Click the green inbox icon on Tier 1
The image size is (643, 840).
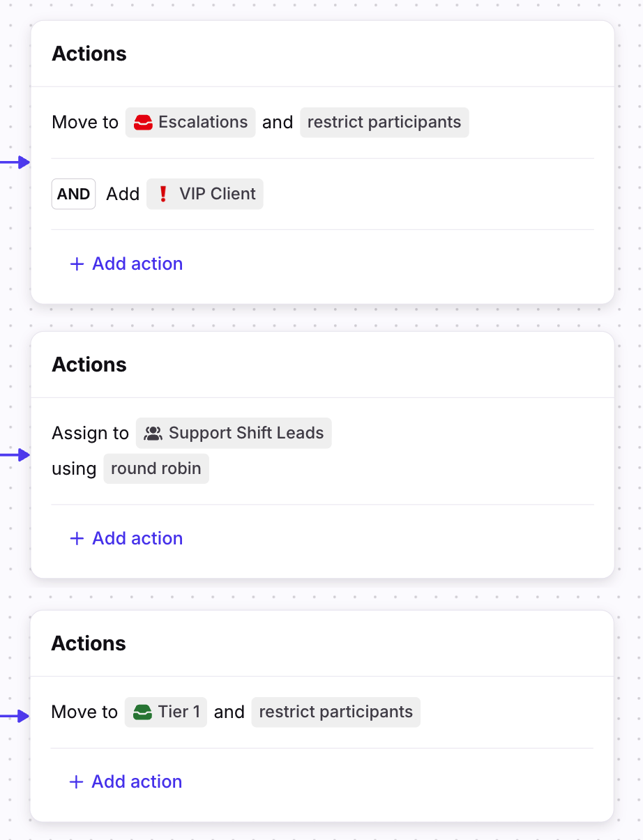[x=142, y=712]
